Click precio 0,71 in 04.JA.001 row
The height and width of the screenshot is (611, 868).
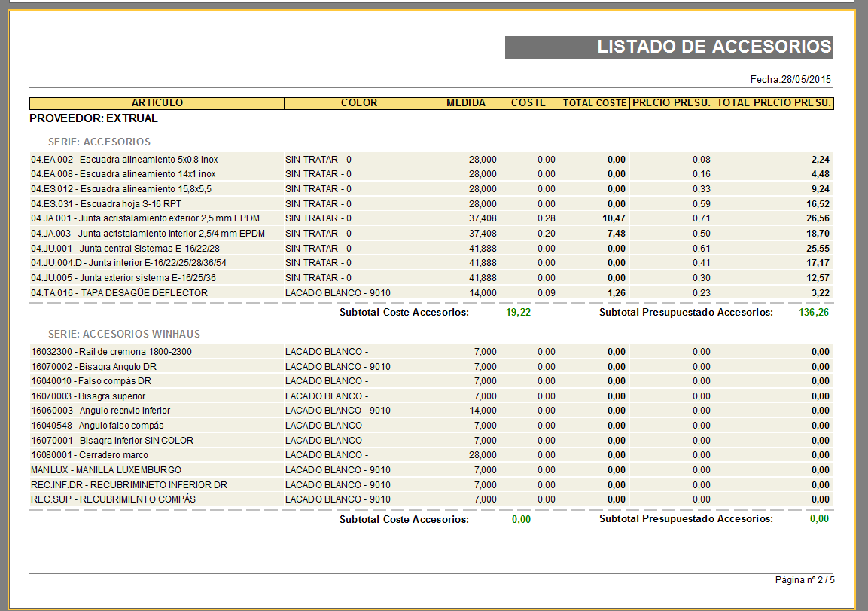(x=702, y=218)
